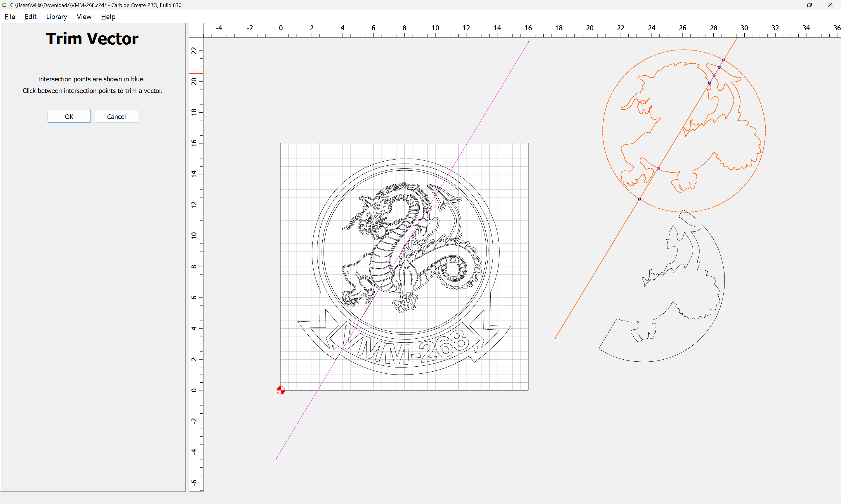Viewport: 841px width, 504px height.
Task: Click the red origin marker at grid corner
Action: tap(281, 390)
